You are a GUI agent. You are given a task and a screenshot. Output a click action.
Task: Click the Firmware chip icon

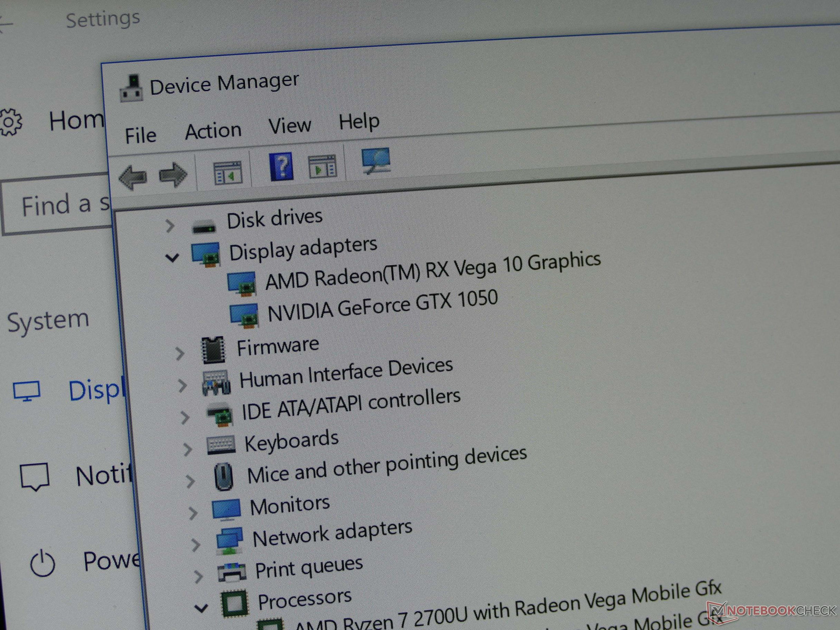[x=213, y=350]
